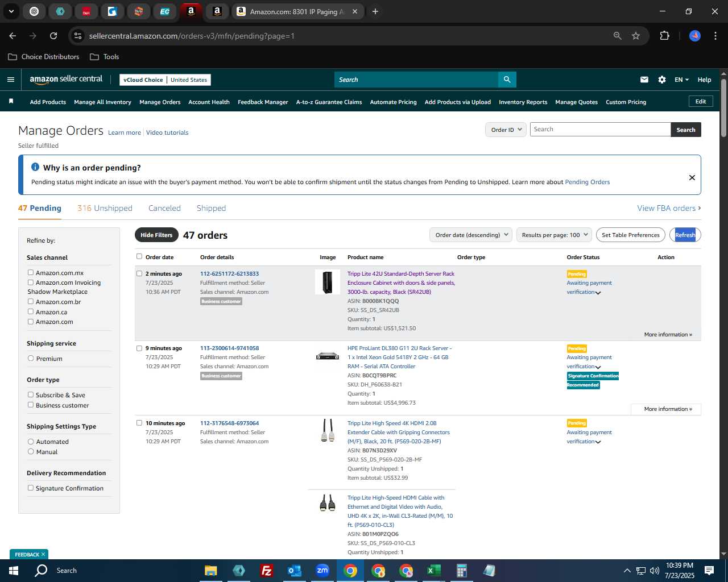Reload the page with browser refresh icon
728x582 pixels.
(53, 36)
